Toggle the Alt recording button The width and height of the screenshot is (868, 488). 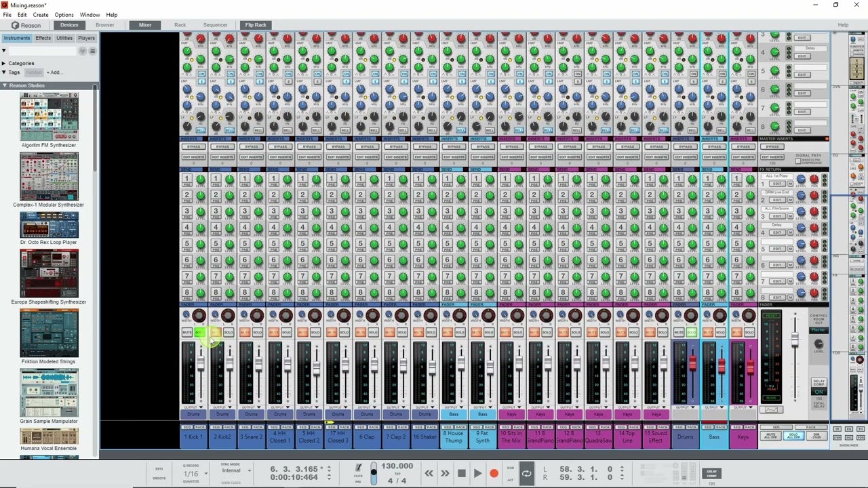[510, 480]
